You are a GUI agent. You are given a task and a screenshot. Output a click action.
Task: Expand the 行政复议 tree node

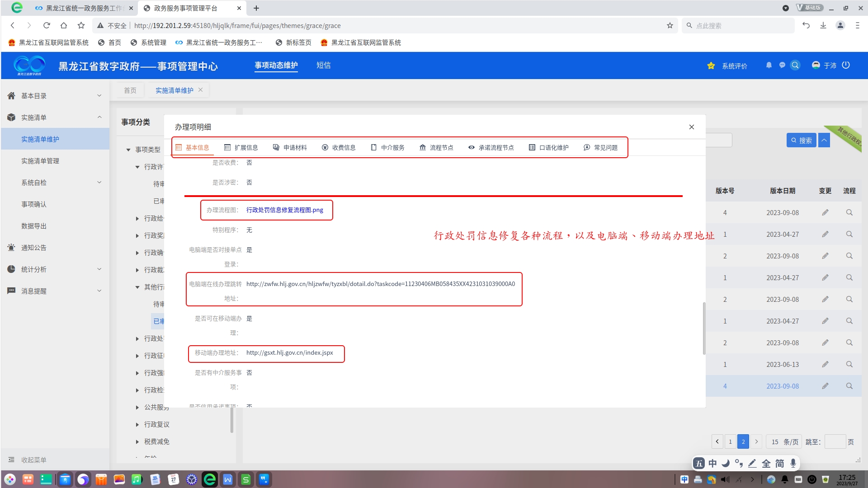click(137, 424)
